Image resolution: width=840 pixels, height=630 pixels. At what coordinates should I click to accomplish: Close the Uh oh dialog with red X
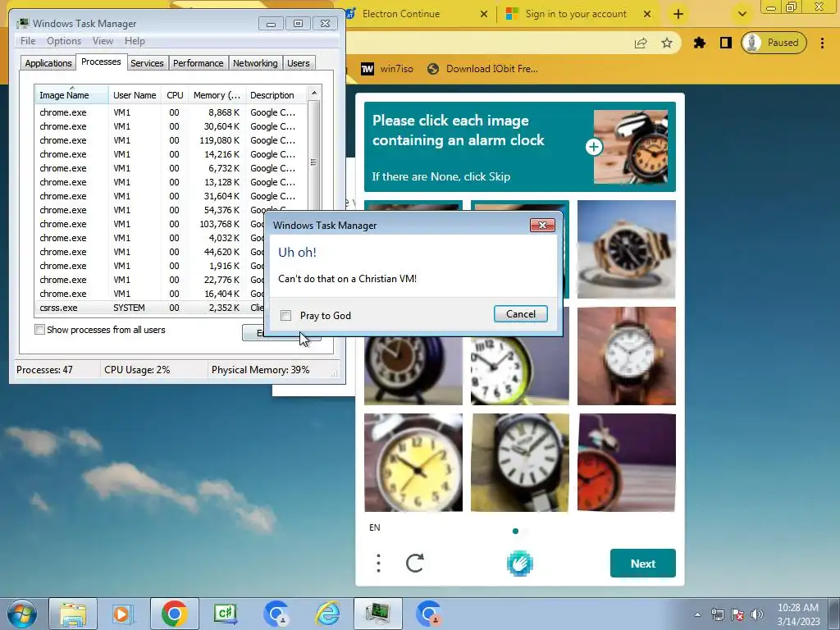(542, 225)
